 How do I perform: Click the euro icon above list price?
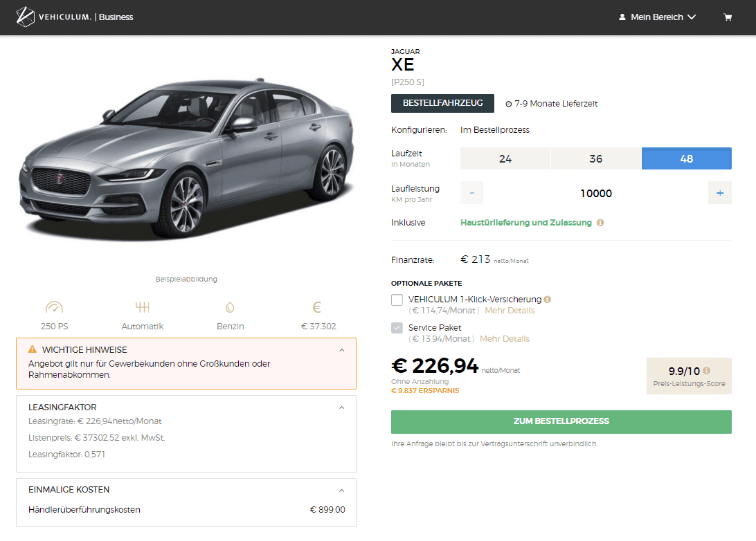pos(317,307)
